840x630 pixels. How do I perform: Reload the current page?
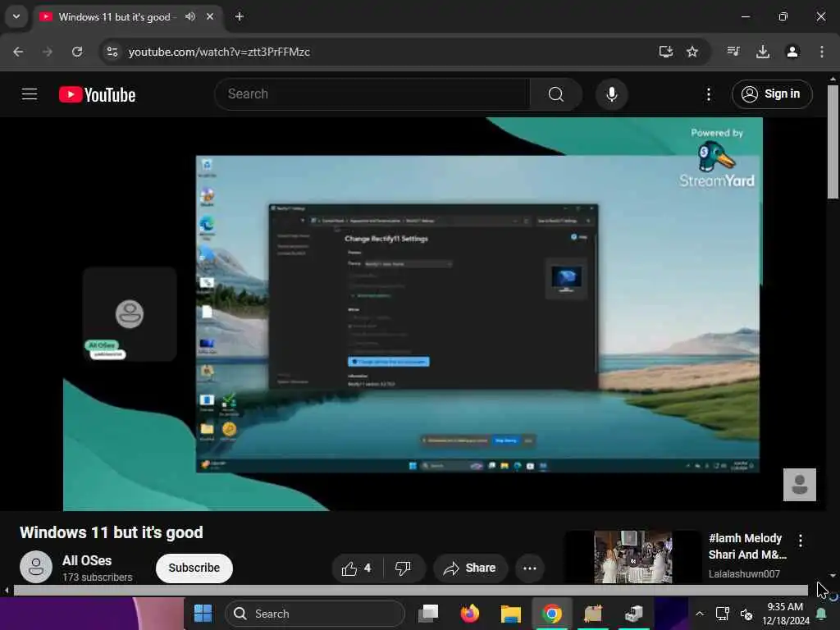(x=77, y=52)
